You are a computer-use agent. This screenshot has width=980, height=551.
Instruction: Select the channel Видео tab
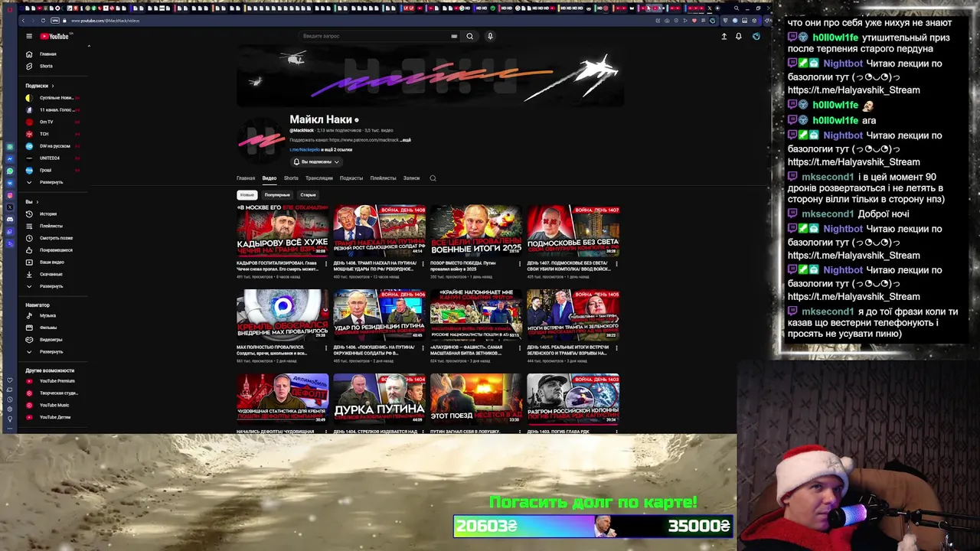[x=269, y=178]
